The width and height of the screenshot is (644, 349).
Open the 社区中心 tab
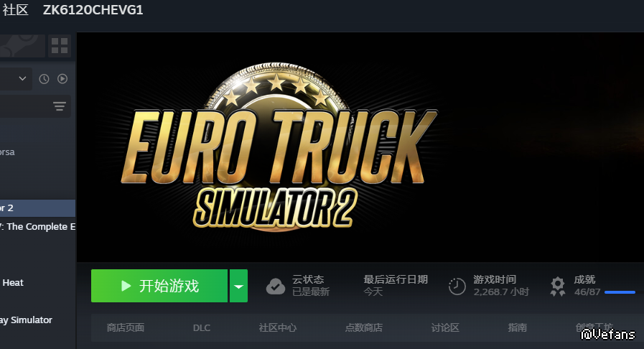(278, 327)
